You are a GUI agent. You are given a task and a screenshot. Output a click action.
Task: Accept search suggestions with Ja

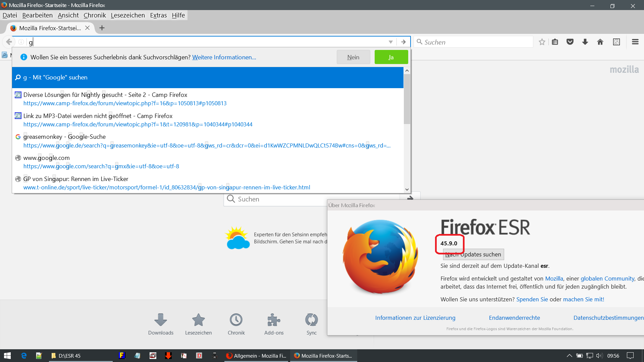(391, 57)
